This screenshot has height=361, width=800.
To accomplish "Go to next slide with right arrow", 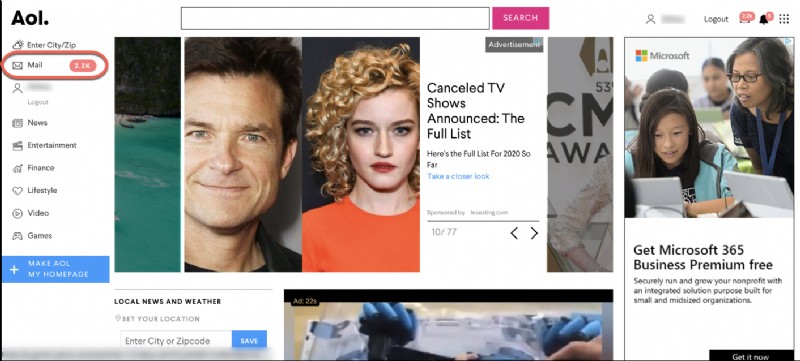I will click(534, 234).
